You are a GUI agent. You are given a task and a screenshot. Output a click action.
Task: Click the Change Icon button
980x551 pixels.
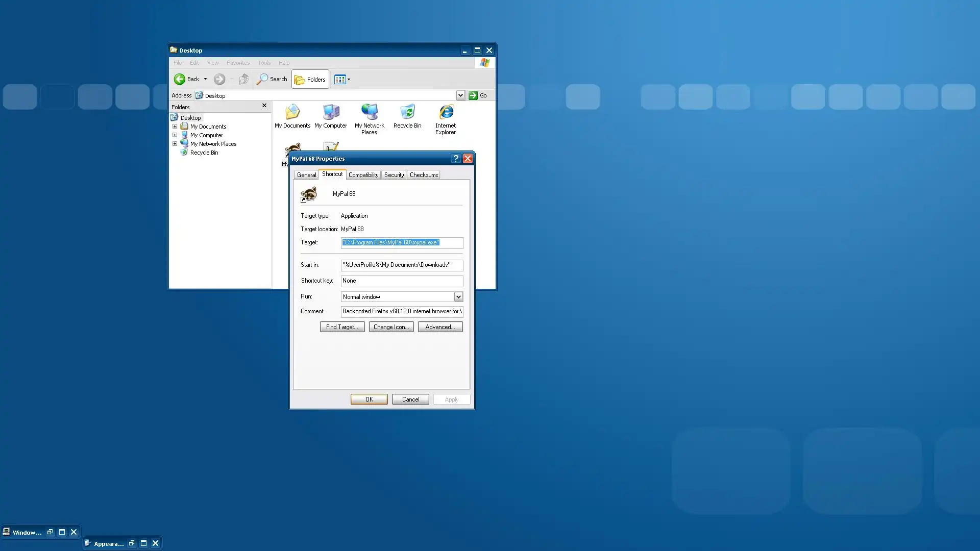(391, 327)
